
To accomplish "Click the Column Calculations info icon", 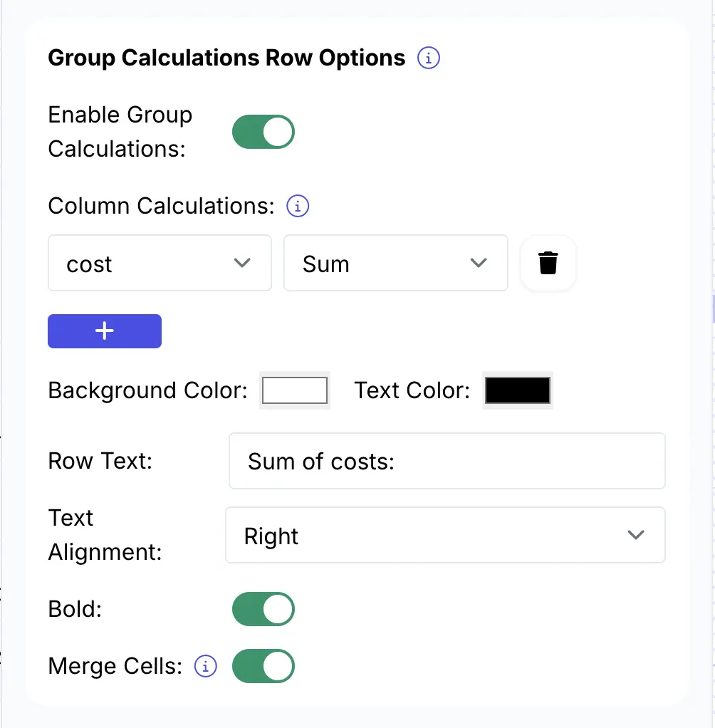I will click(x=297, y=206).
